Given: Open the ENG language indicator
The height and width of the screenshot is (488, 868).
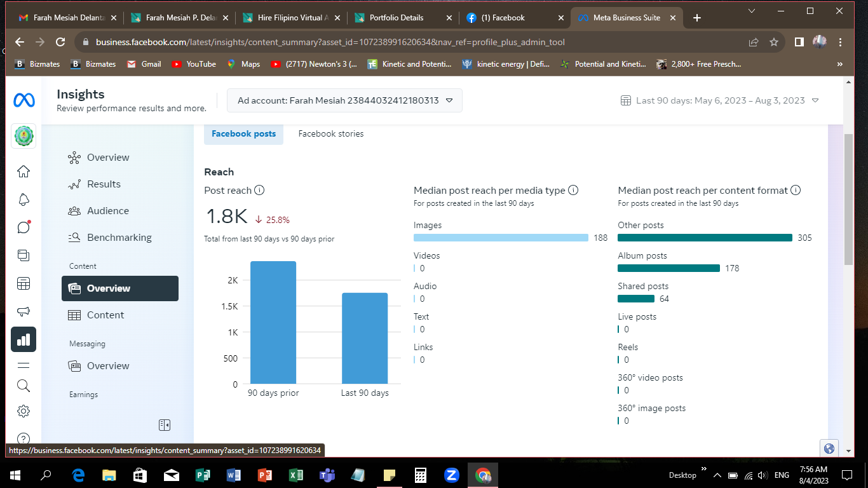Looking at the screenshot, I should [x=782, y=475].
